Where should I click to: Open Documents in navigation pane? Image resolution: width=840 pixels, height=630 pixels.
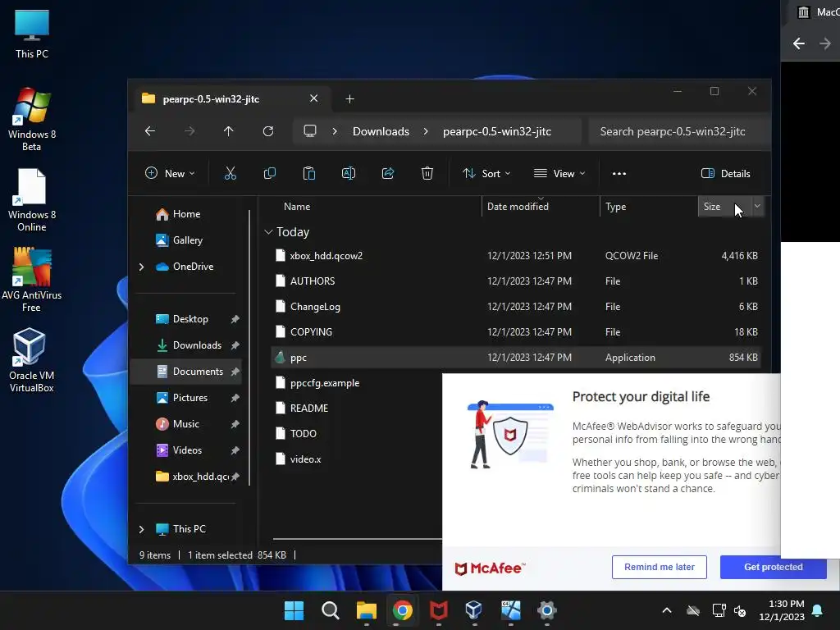click(x=186, y=372)
